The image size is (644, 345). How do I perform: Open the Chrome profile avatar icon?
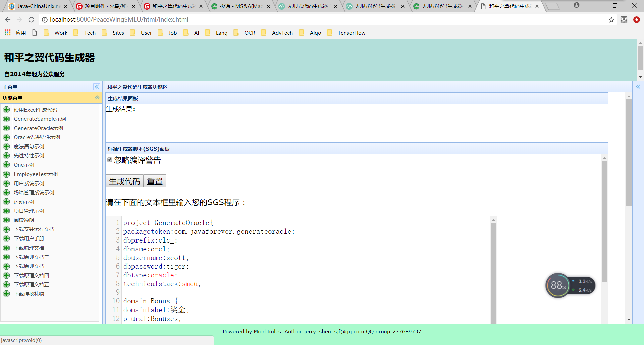tap(577, 5)
